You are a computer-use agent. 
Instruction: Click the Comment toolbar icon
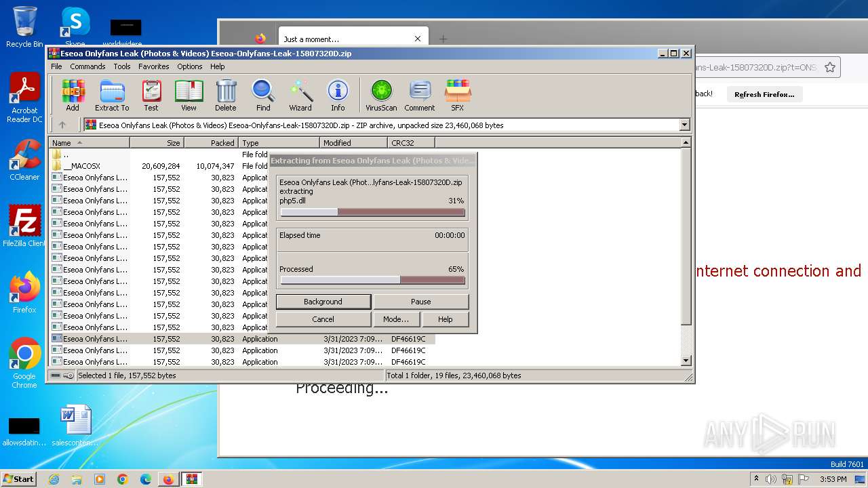pos(420,95)
